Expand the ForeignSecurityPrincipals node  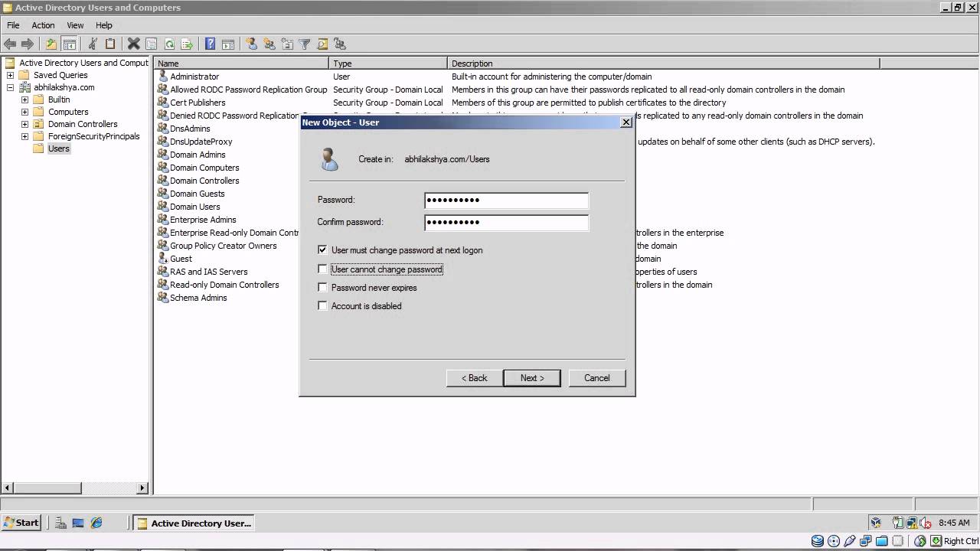pyautogui.click(x=24, y=136)
